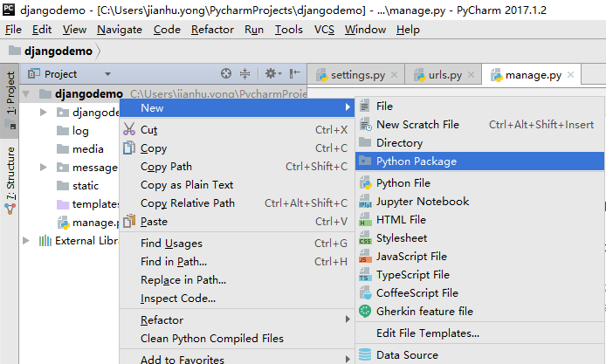Screen dimensions: 606x364
Task: Select the media folder in tree
Action: [x=87, y=149]
